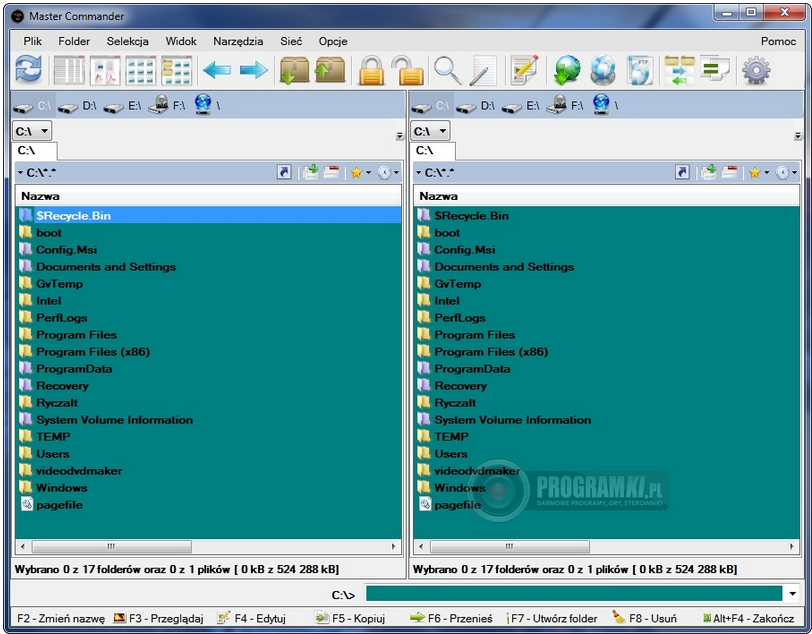Open settings with the gear icon
This screenshot has height=634, width=812.
756,70
